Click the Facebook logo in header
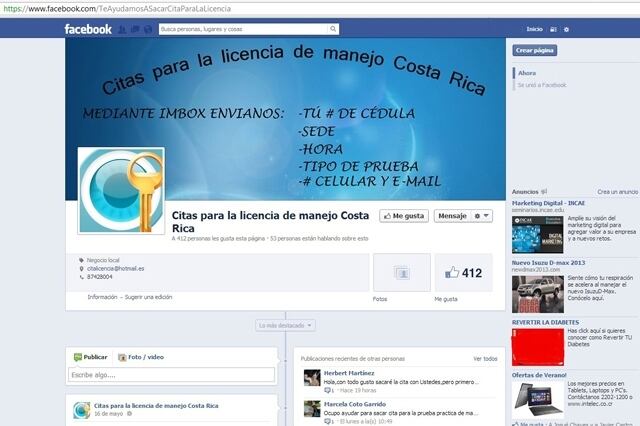Image resolution: width=640 pixels, height=426 pixels. tap(88, 29)
